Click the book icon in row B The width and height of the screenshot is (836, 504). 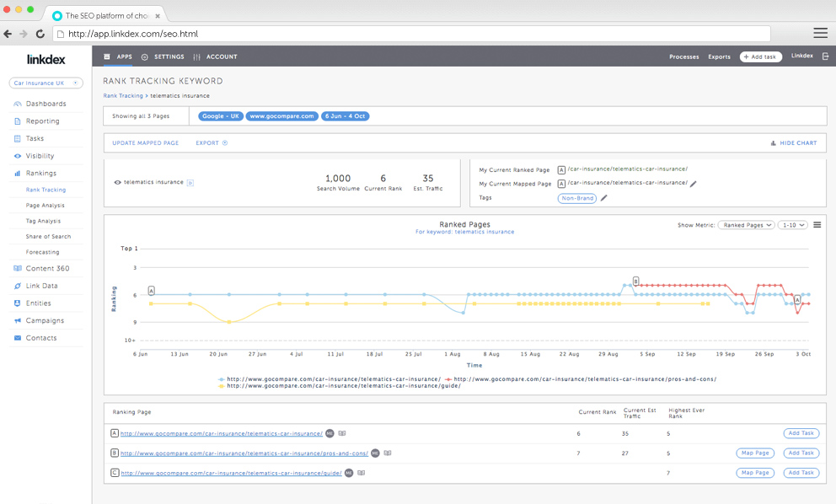(388, 453)
